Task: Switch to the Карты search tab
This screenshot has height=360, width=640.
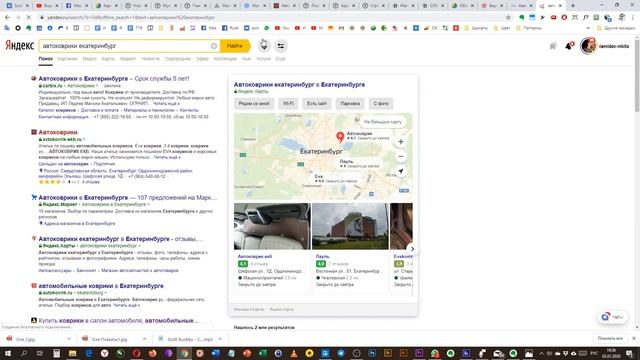Action: 108,59
